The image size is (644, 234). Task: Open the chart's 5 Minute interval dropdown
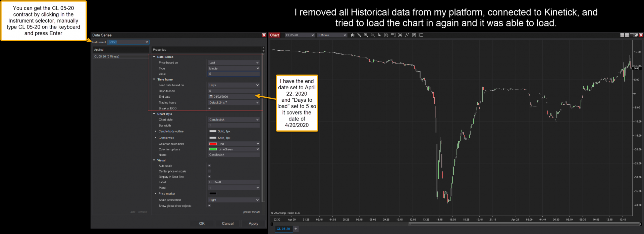tap(332, 35)
